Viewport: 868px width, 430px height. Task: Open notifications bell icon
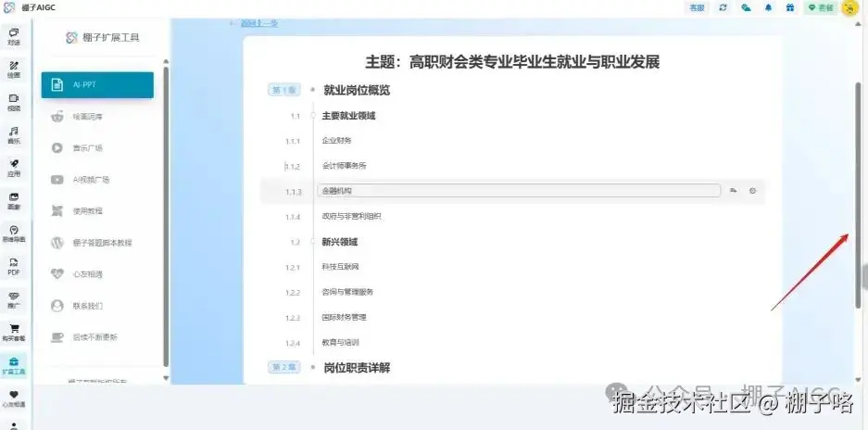pyautogui.click(x=768, y=7)
